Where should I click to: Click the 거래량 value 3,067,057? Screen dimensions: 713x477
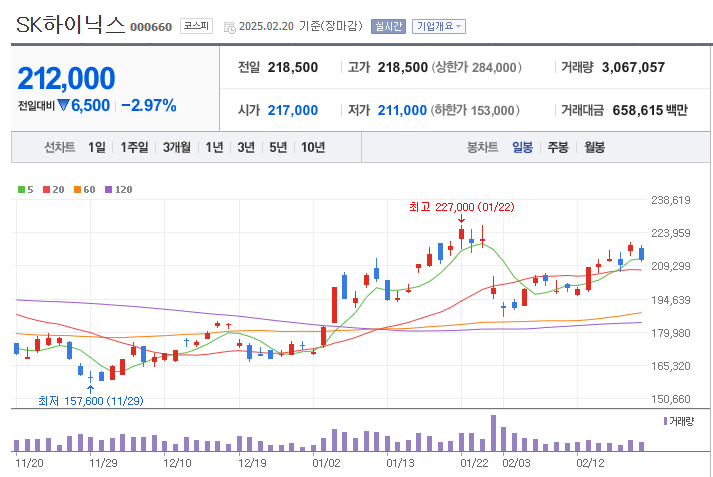(x=633, y=67)
